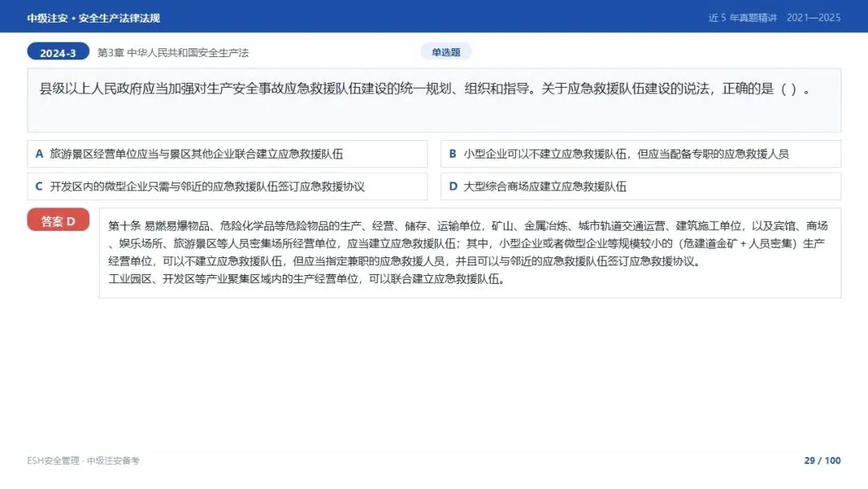Select answer option D about 大型综合商场
The width and height of the screenshot is (868, 489).
point(641,187)
